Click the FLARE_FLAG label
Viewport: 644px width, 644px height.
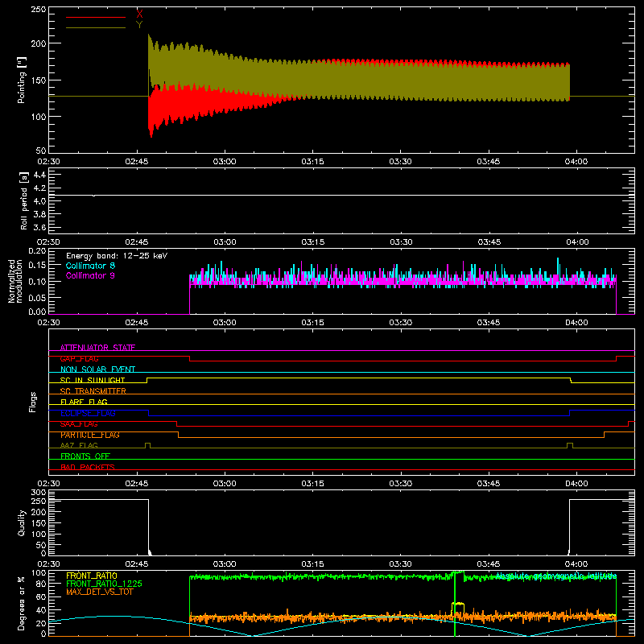click(x=84, y=402)
